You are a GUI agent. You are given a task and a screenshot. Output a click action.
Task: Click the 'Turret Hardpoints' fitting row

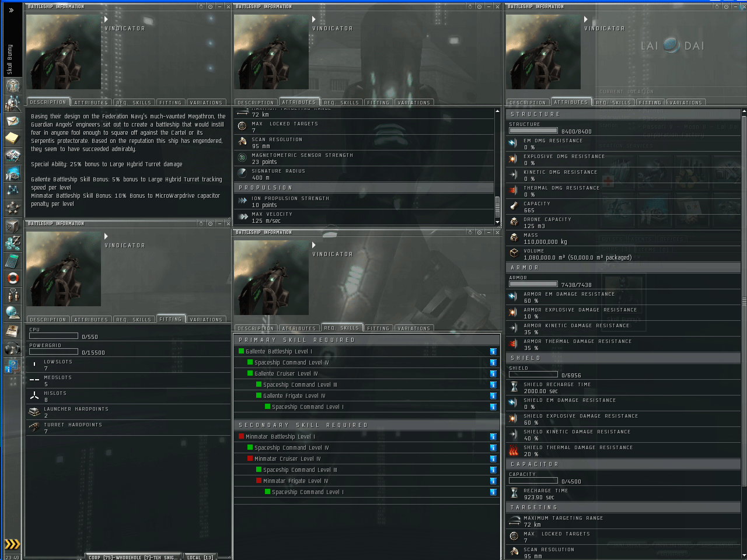pyautogui.click(x=128, y=428)
